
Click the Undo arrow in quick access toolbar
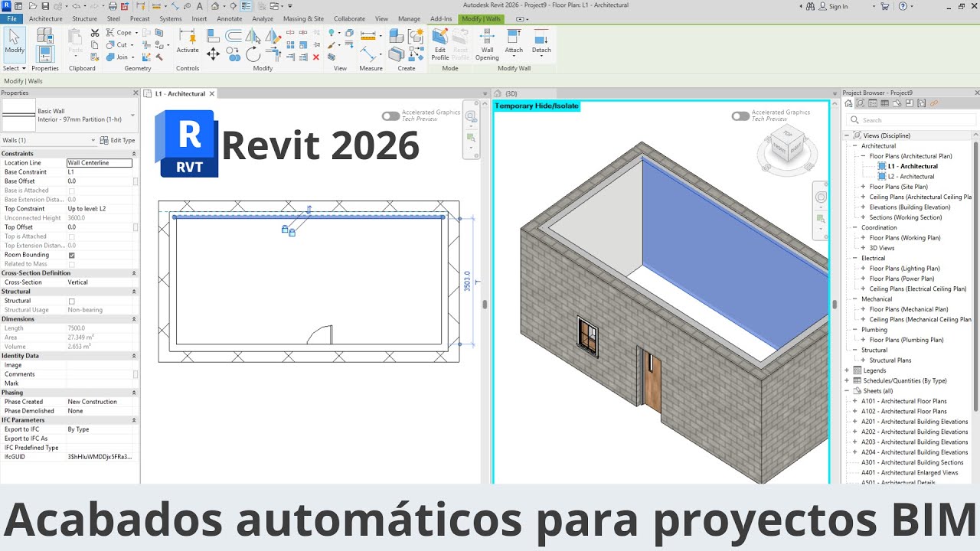(77, 5)
